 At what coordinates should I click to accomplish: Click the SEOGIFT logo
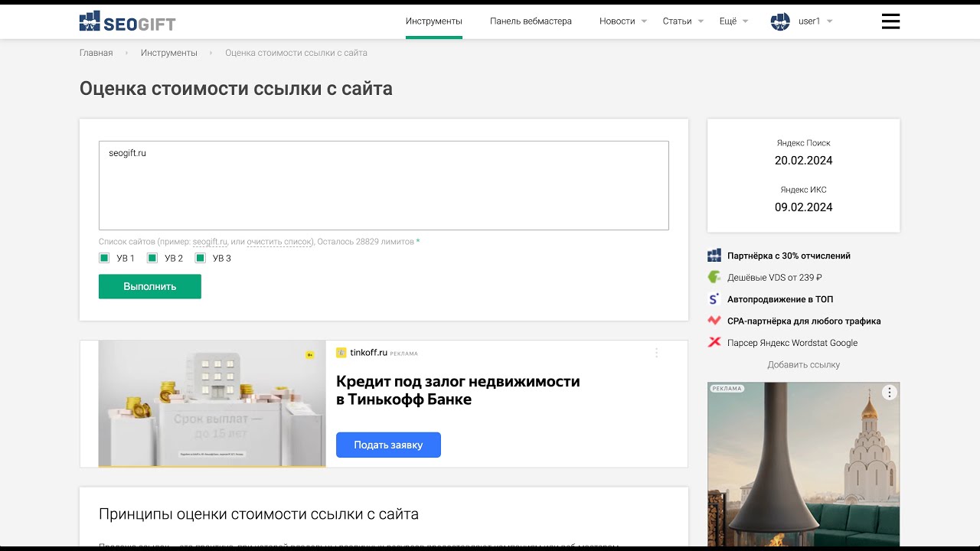[x=127, y=21]
